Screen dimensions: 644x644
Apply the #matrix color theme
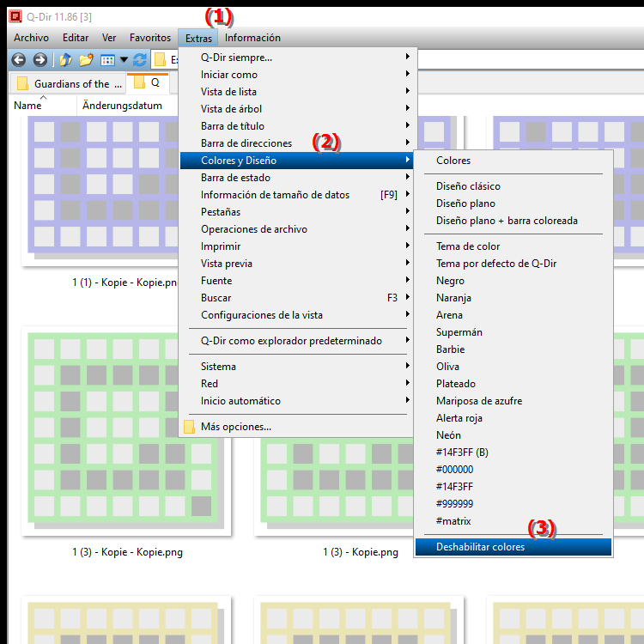click(513, 521)
